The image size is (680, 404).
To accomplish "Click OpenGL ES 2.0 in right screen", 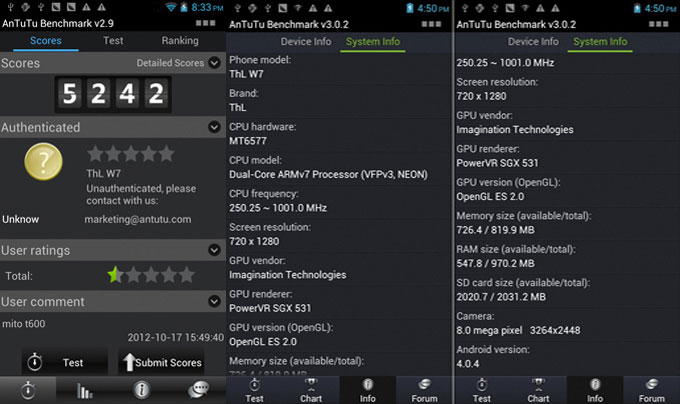I will pos(490,197).
